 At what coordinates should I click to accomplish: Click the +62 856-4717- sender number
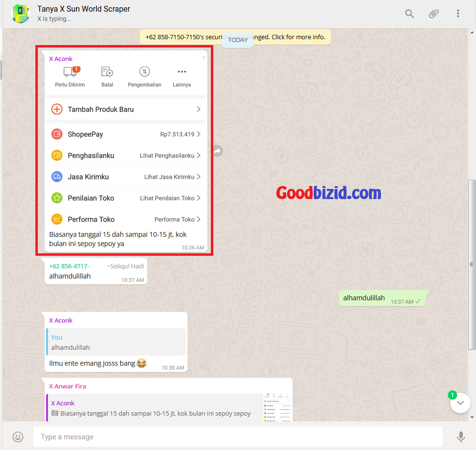click(69, 266)
